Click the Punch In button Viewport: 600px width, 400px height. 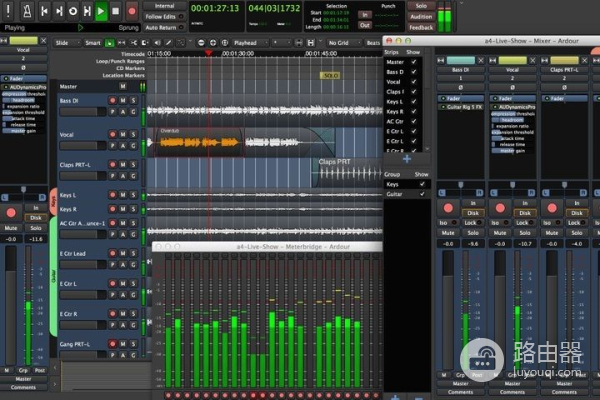(365, 16)
